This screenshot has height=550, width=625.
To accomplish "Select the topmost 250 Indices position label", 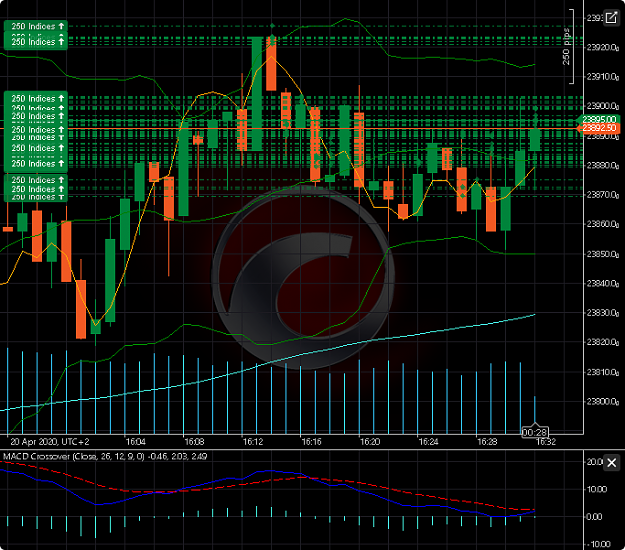I will pyautogui.click(x=35, y=26).
